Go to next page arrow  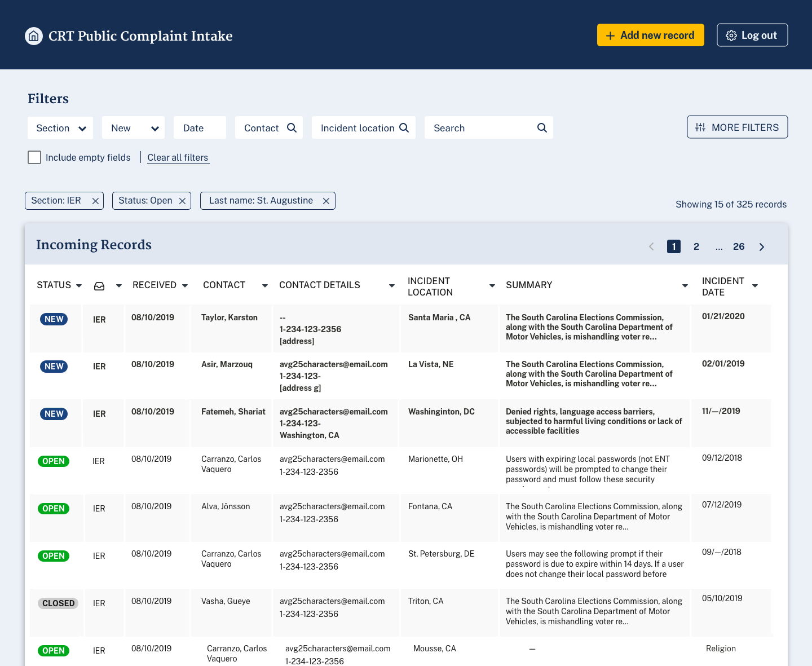(x=762, y=247)
